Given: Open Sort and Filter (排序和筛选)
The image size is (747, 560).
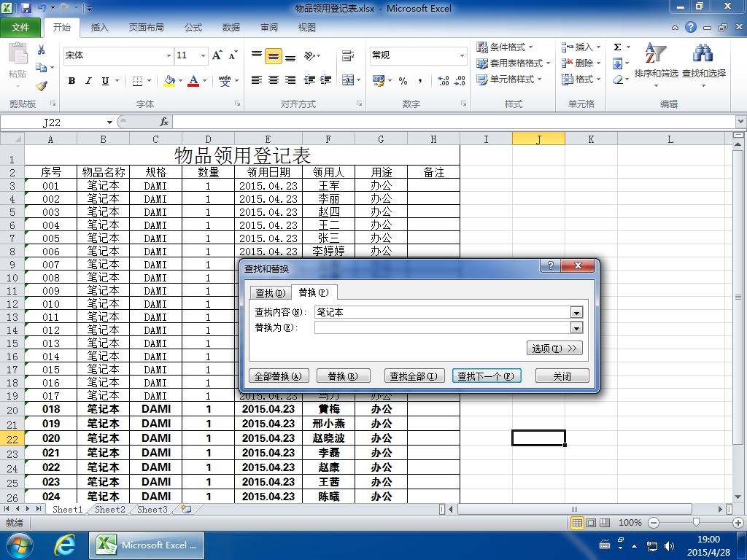Looking at the screenshot, I should pyautogui.click(x=656, y=65).
